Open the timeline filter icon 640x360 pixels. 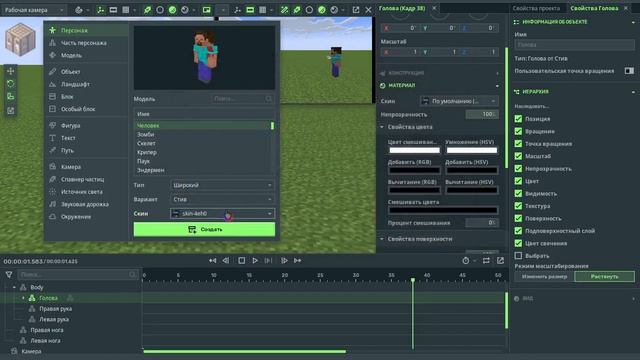[9, 275]
